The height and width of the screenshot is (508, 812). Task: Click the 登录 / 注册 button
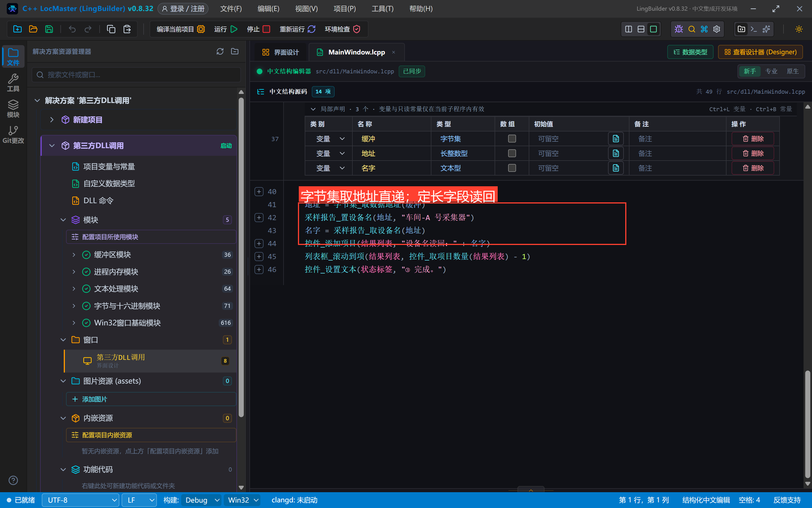click(183, 9)
